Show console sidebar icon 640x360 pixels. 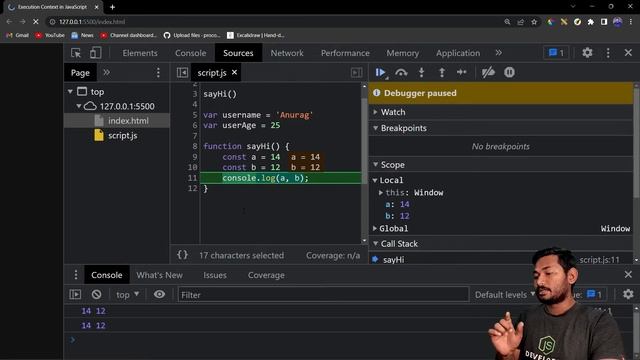pos(75,294)
